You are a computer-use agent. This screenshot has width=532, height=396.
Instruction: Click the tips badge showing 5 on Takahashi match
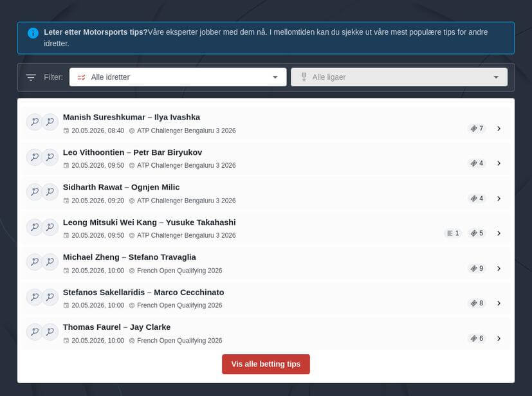pos(477,233)
